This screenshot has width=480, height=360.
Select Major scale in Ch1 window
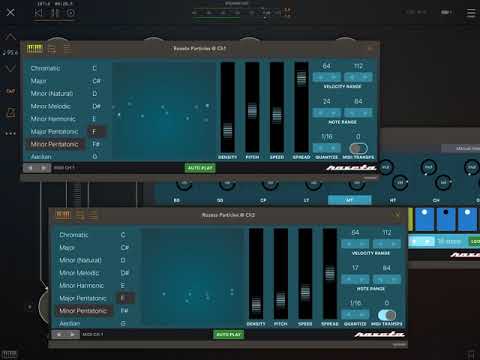39,81
